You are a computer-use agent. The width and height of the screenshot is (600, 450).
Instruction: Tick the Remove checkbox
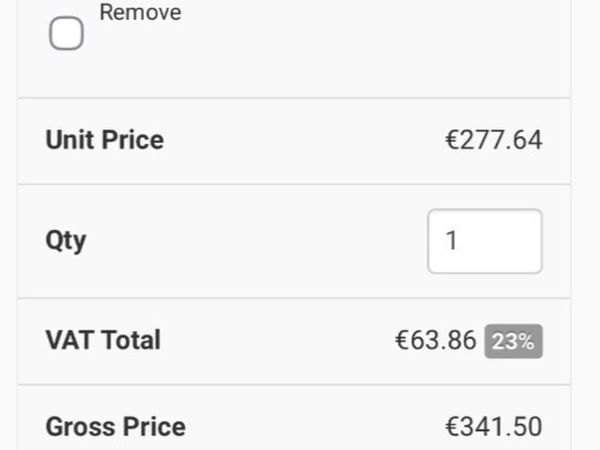66,35
